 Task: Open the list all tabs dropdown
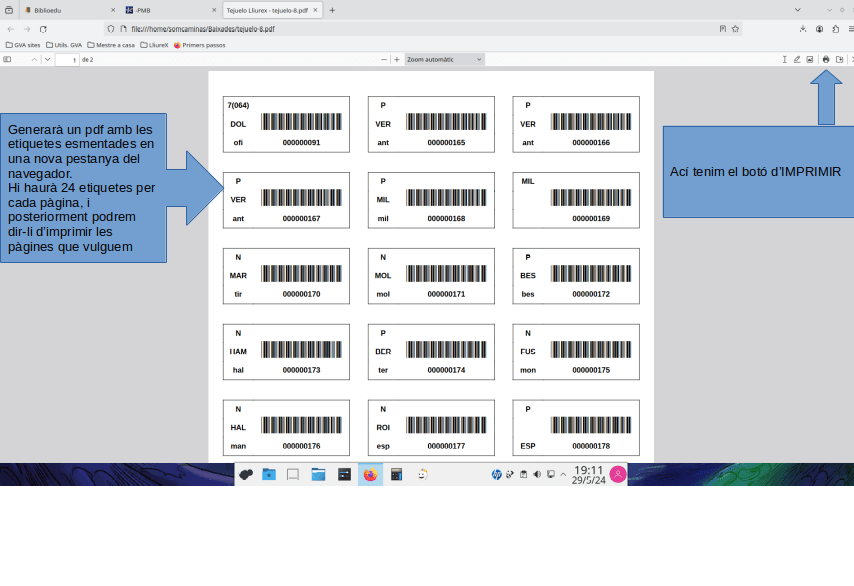click(x=797, y=10)
